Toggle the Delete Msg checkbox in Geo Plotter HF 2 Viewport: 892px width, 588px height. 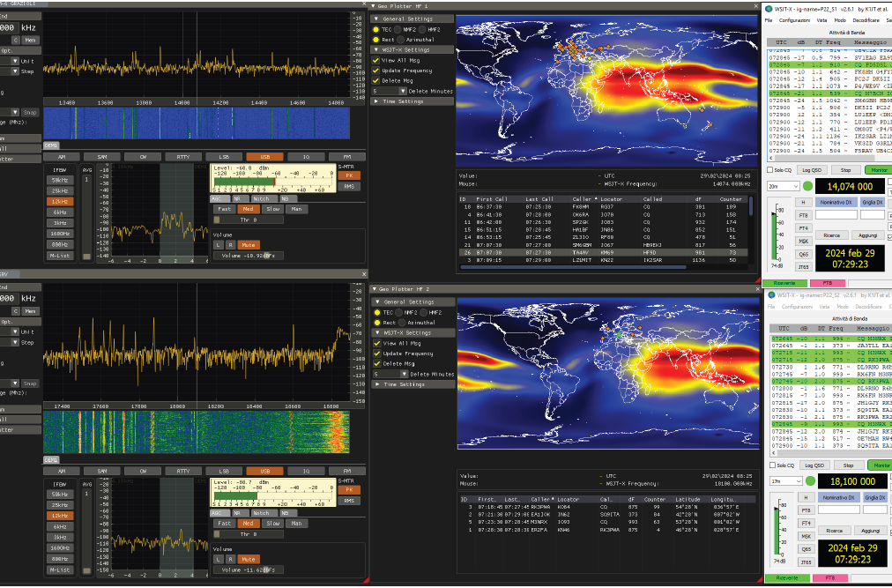coord(376,363)
